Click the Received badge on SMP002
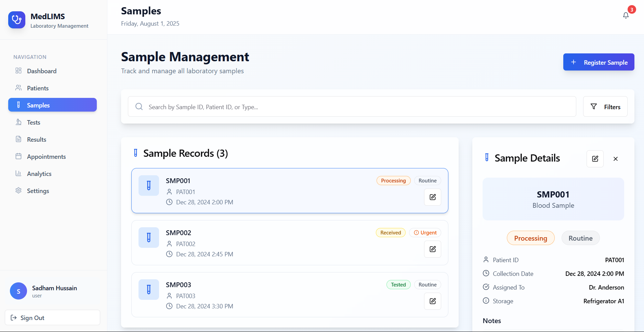 [391, 233]
